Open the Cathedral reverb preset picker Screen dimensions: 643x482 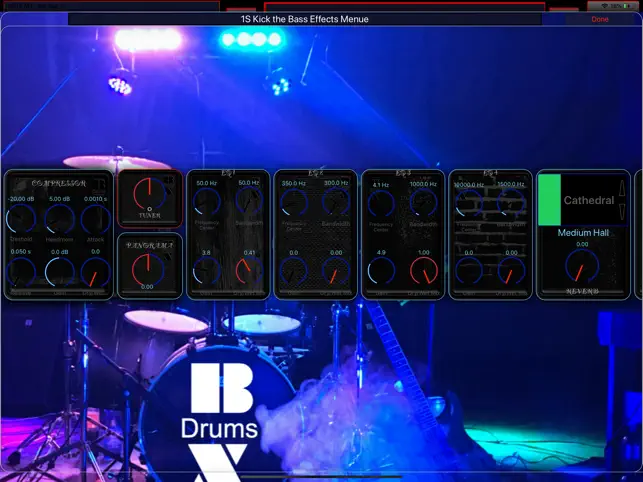(588, 200)
